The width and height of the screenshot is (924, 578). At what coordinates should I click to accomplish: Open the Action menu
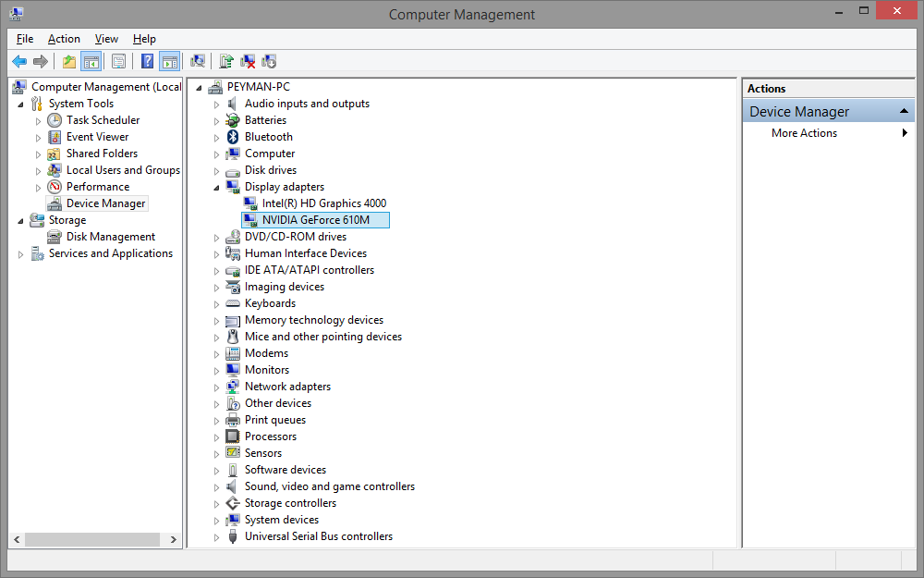[x=64, y=39]
